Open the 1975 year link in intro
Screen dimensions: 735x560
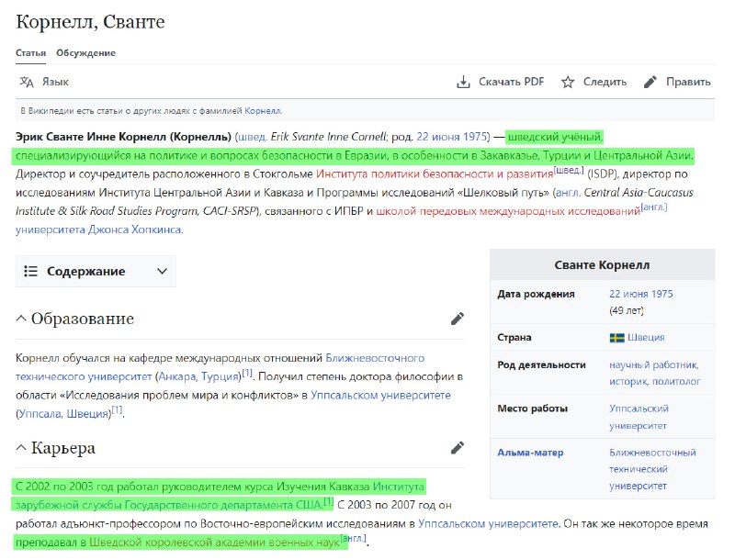(x=475, y=137)
